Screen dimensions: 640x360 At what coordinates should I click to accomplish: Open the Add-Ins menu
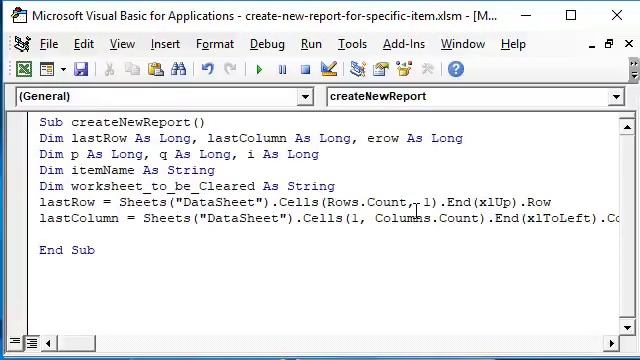tap(404, 44)
